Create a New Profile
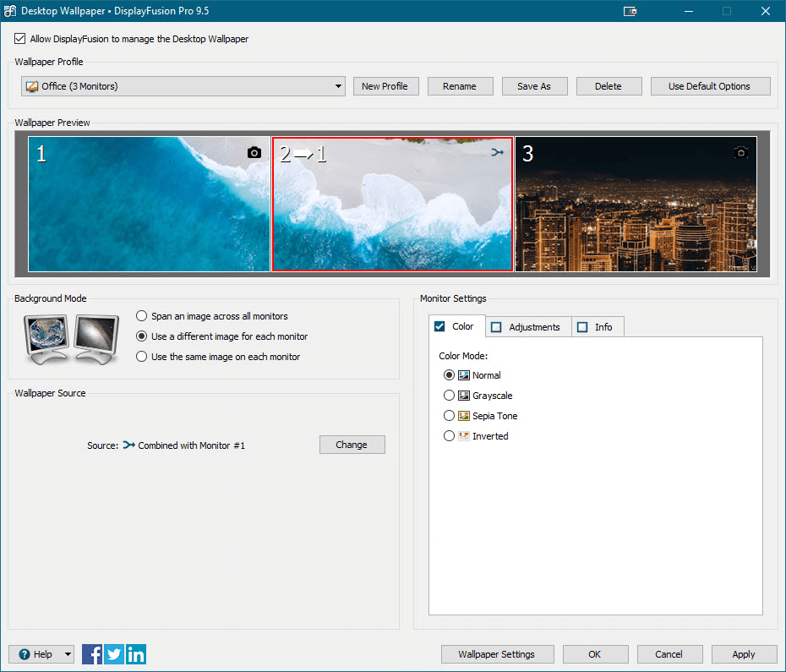 click(x=385, y=85)
